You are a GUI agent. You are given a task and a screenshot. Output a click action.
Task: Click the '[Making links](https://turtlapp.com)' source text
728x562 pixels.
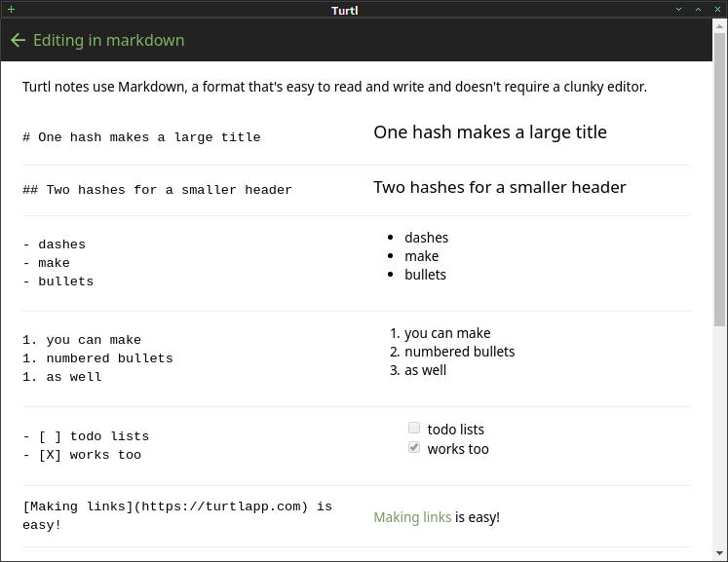pyautogui.click(x=166, y=506)
